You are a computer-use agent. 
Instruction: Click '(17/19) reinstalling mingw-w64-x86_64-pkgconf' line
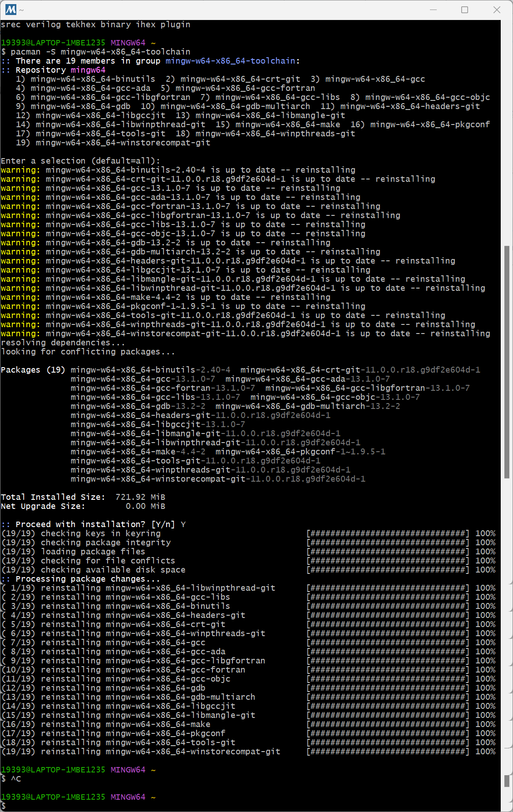point(113,733)
